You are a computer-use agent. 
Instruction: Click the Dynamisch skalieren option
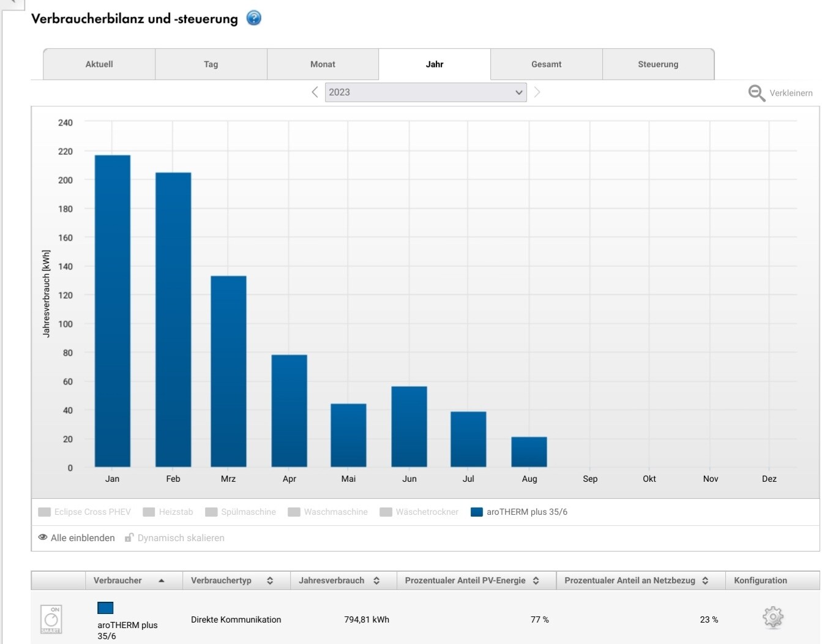pyautogui.click(x=181, y=537)
